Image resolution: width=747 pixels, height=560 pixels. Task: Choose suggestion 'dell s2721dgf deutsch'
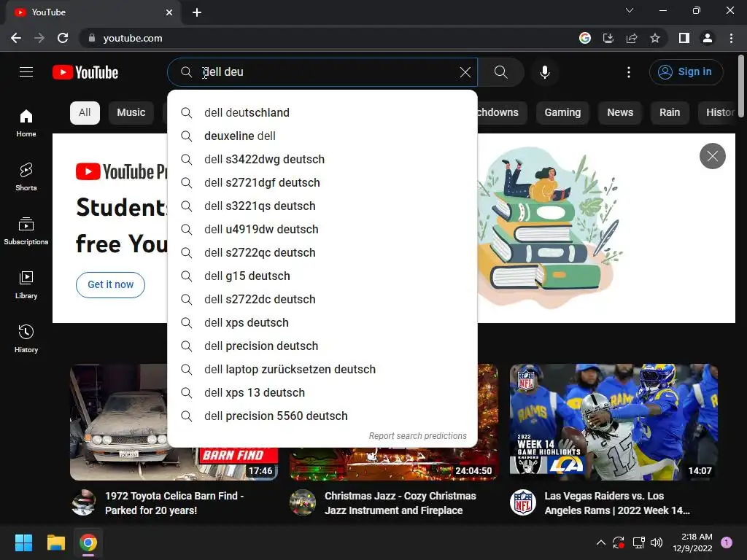click(322, 183)
